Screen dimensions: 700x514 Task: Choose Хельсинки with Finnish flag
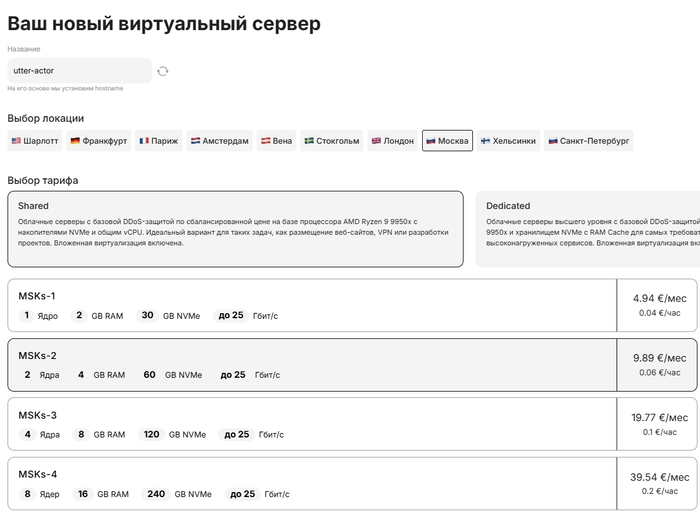[x=509, y=141]
